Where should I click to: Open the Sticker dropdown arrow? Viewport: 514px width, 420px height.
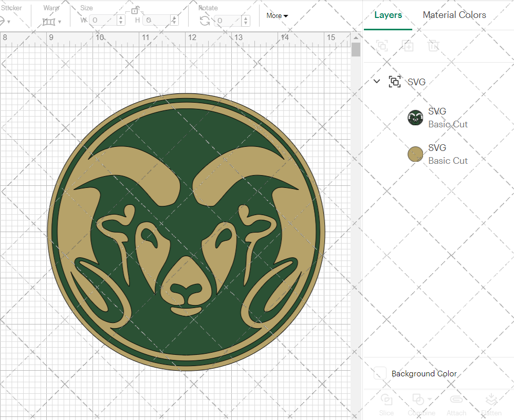coord(9,22)
